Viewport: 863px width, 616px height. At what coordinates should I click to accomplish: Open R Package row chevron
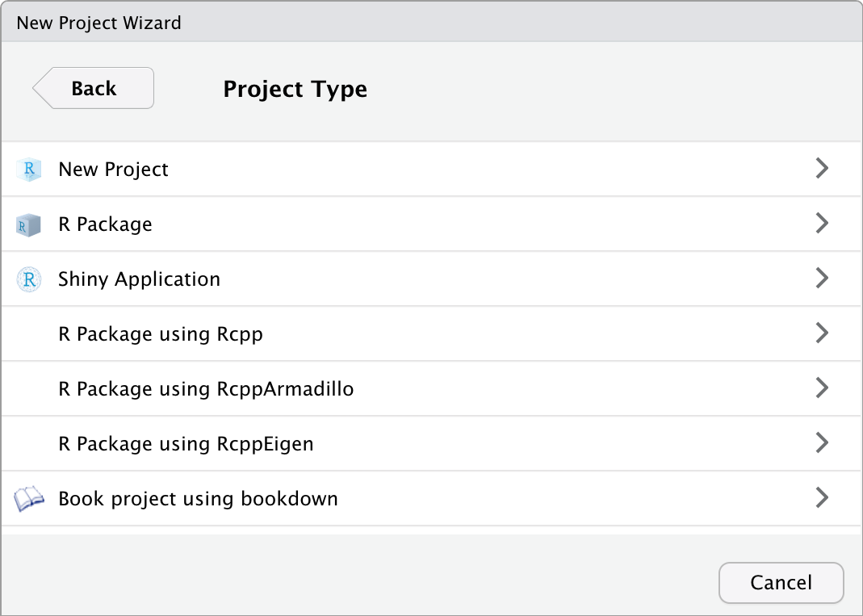pos(822,223)
